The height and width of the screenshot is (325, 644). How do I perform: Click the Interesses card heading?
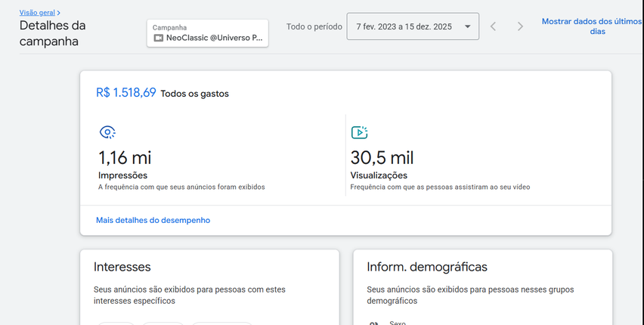tap(122, 267)
